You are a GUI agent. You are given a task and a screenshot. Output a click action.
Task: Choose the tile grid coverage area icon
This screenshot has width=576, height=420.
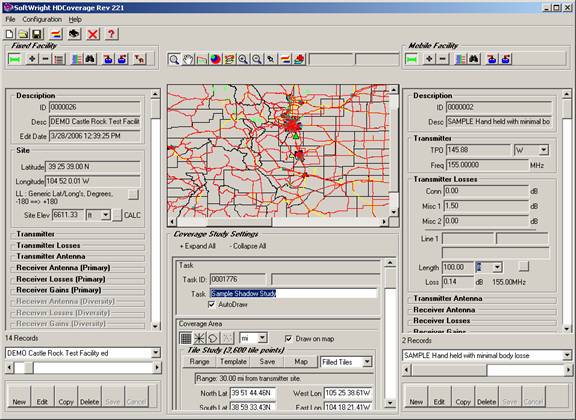coord(186,338)
